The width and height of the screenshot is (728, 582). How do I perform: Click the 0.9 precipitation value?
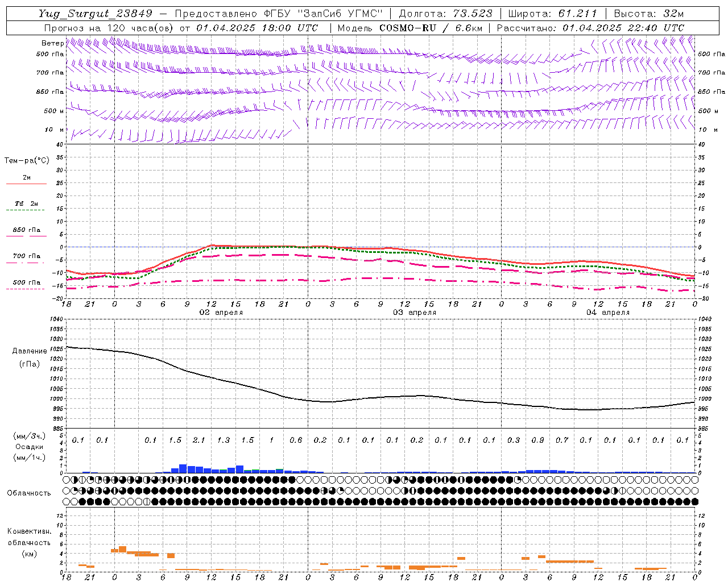[537, 440]
